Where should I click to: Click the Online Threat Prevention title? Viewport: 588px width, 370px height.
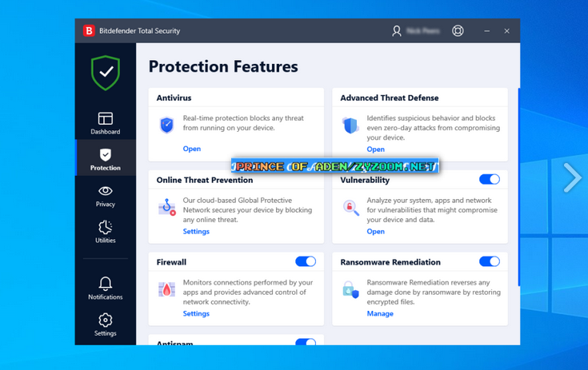205,180
